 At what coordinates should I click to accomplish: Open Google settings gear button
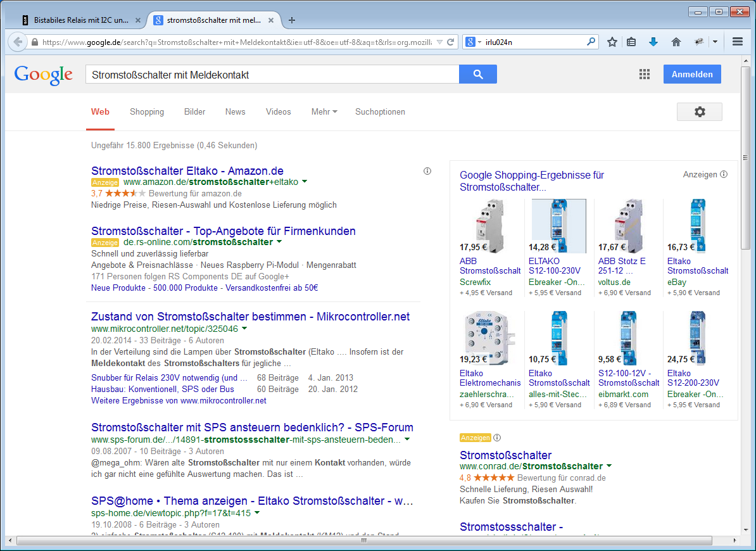[x=700, y=112]
